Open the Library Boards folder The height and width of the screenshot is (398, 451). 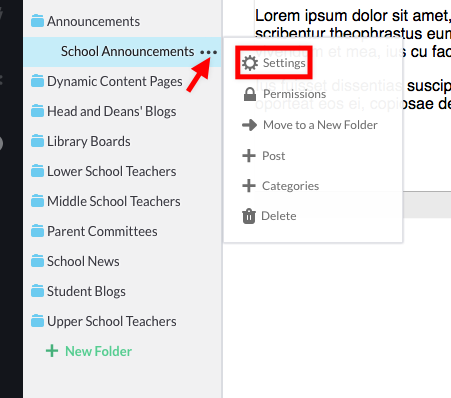click(x=81, y=141)
